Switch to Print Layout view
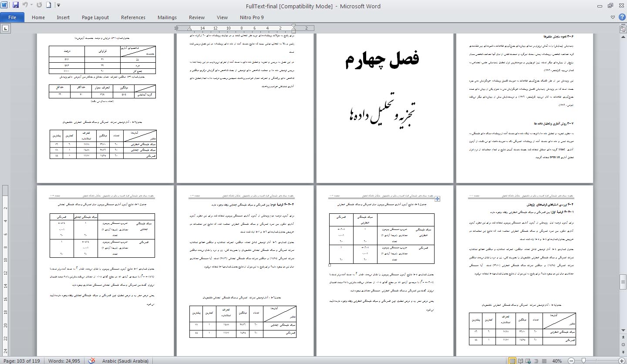 (512, 361)
